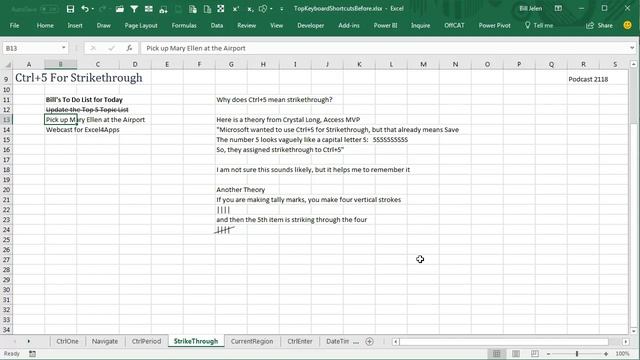The width and height of the screenshot is (640, 360).
Task: Click the Superscript x² icon
Action: click(236, 9)
